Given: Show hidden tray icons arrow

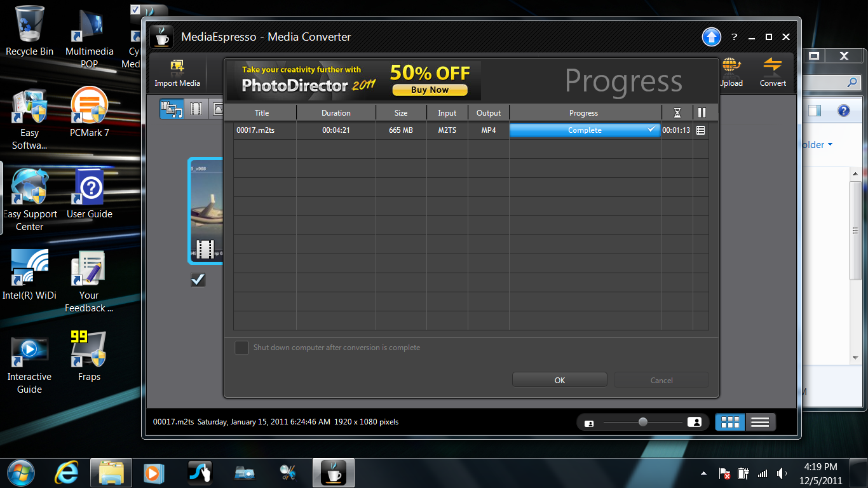Looking at the screenshot, I should point(703,473).
